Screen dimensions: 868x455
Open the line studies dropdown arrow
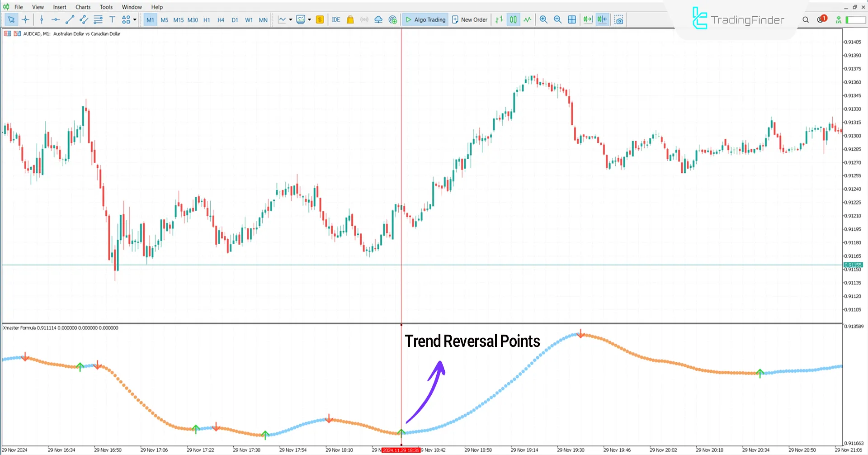coord(290,19)
